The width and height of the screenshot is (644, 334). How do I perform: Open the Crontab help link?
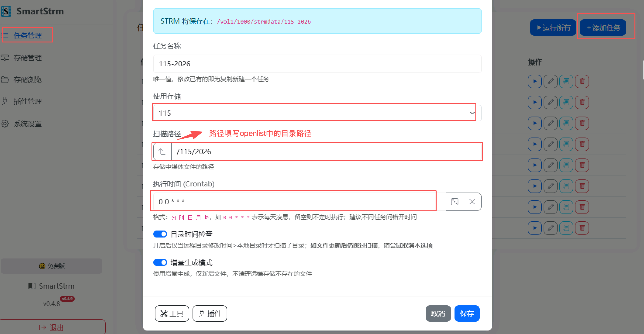pos(199,184)
